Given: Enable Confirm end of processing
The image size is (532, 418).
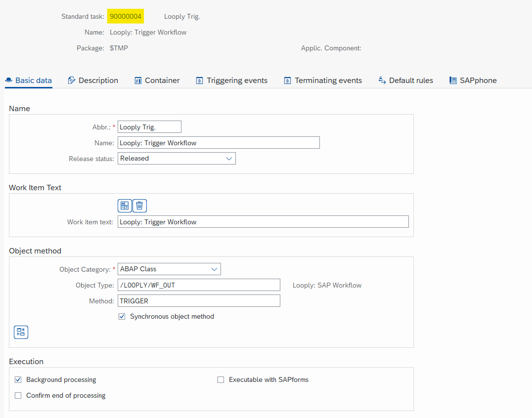Looking at the screenshot, I should tap(18, 396).
